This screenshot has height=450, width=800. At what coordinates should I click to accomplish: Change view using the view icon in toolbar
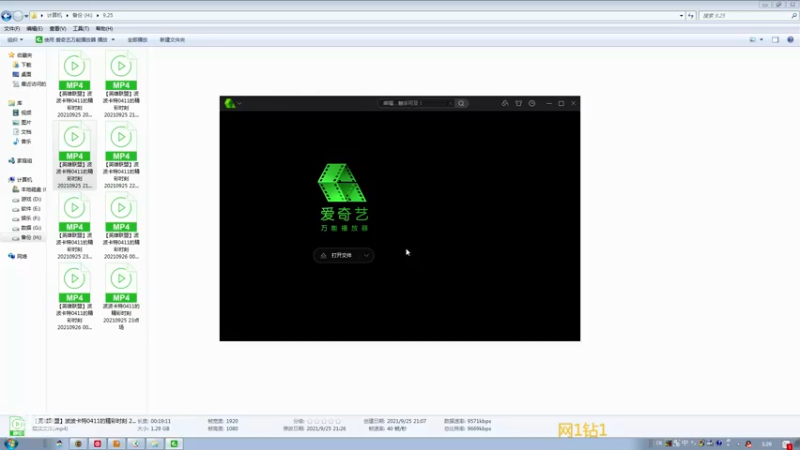(x=753, y=39)
